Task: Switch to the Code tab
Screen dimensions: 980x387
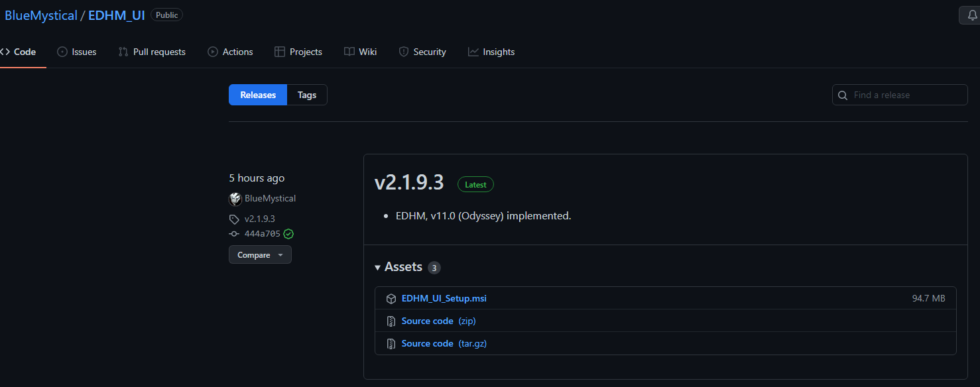Action: (18, 52)
